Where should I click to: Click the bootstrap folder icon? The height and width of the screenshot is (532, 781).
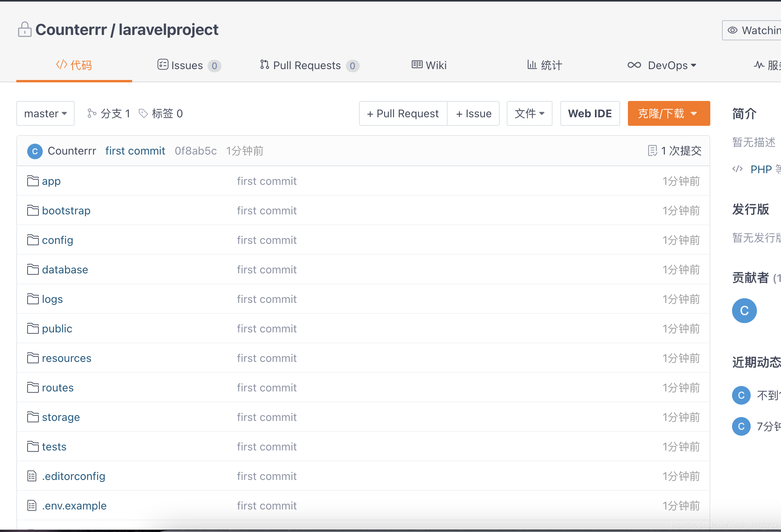[33, 210]
